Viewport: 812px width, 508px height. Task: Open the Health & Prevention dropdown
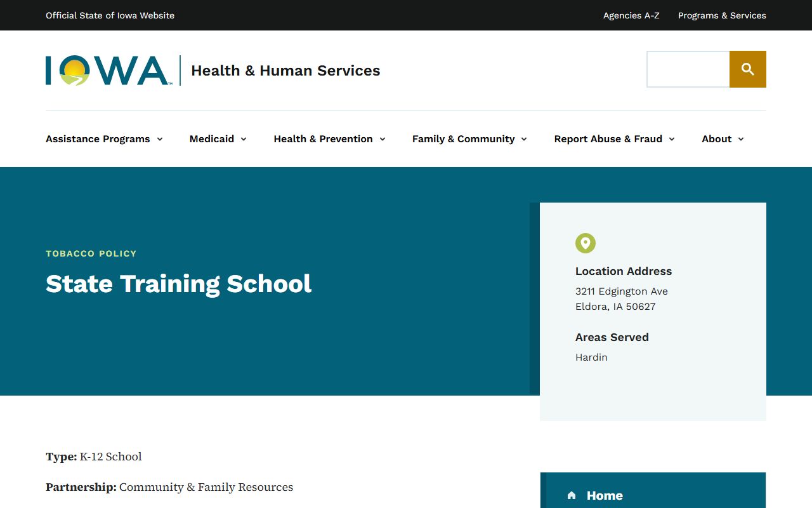coord(330,139)
